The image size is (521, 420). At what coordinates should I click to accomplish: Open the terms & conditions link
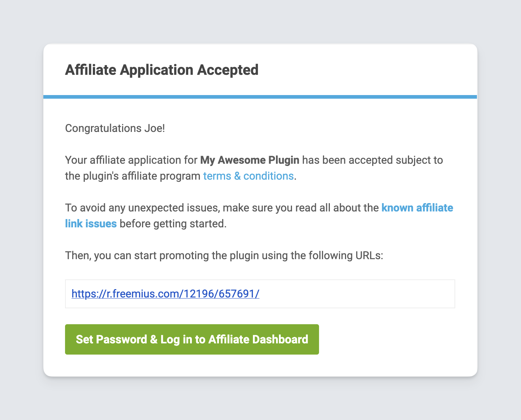pyautogui.click(x=248, y=176)
